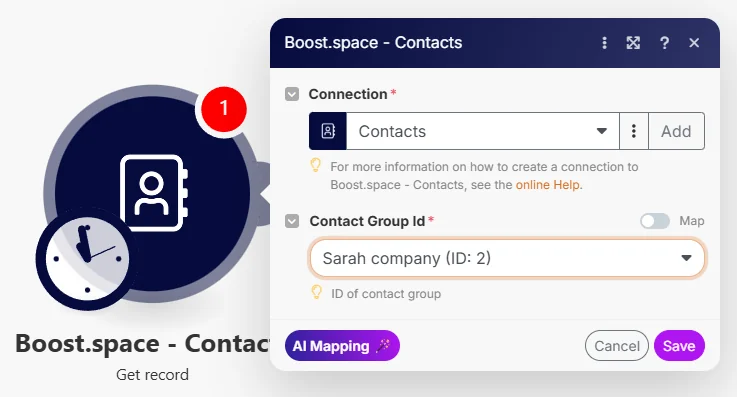Screen dimensions: 737x397
Task: Close the Boost.space Contacts panel
Action: coord(694,43)
